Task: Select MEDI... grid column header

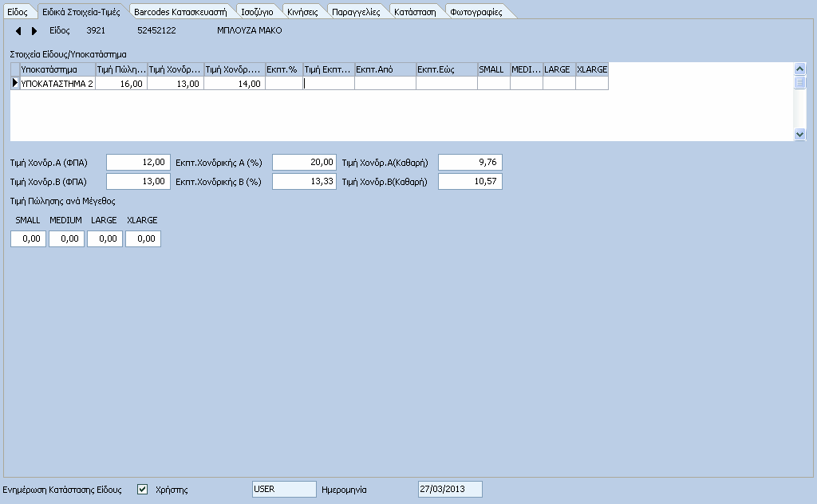Action: (527, 69)
